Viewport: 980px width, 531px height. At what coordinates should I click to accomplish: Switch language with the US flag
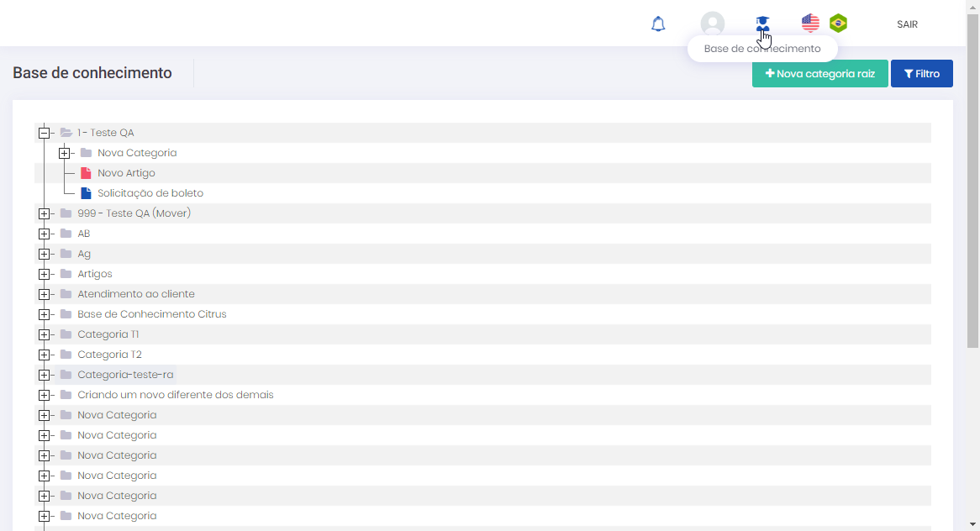click(x=810, y=24)
